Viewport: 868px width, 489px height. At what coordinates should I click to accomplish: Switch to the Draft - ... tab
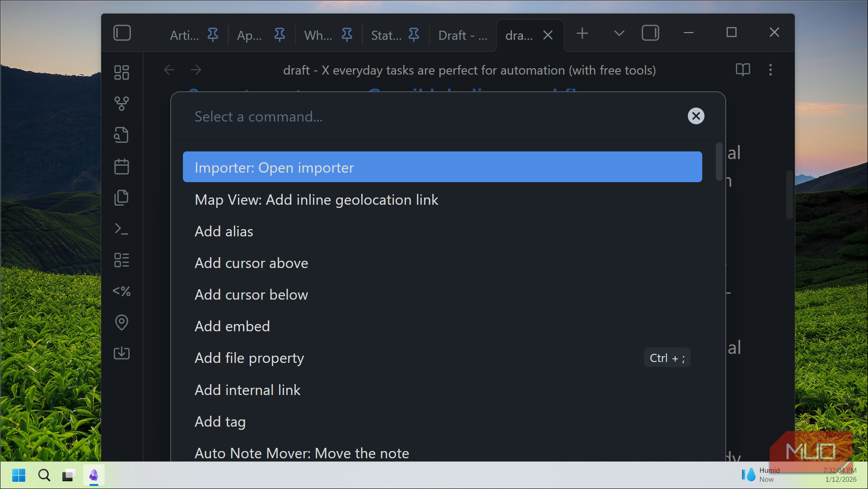(x=463, y=35)
